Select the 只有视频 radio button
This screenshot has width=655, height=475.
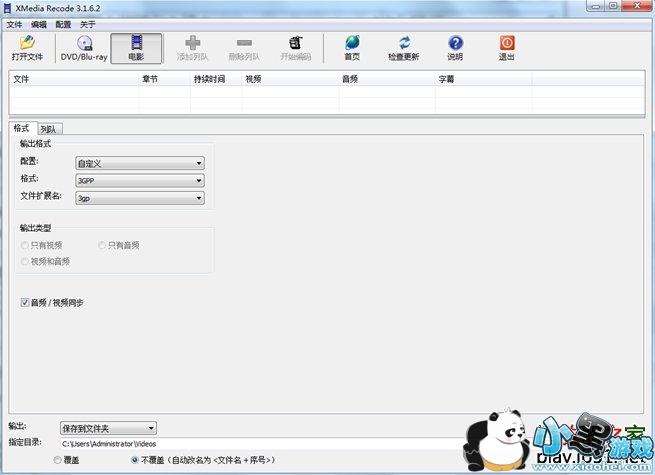[x=25, y=245]
